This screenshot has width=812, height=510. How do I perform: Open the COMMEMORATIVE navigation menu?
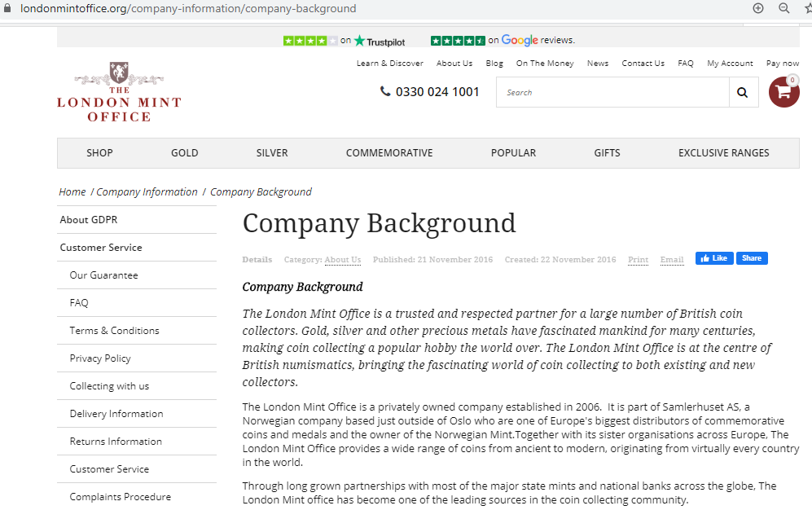tap(389, 153)
